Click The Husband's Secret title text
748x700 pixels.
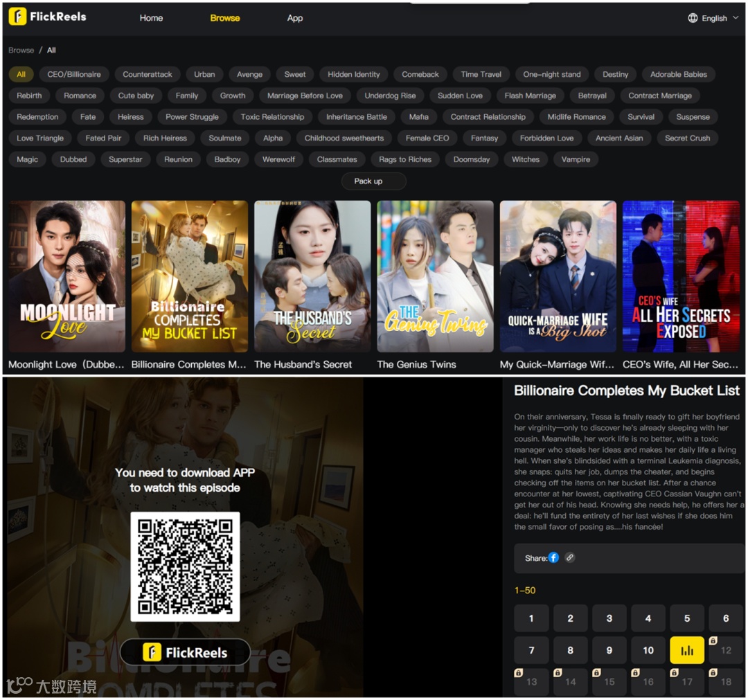point(303,364)
